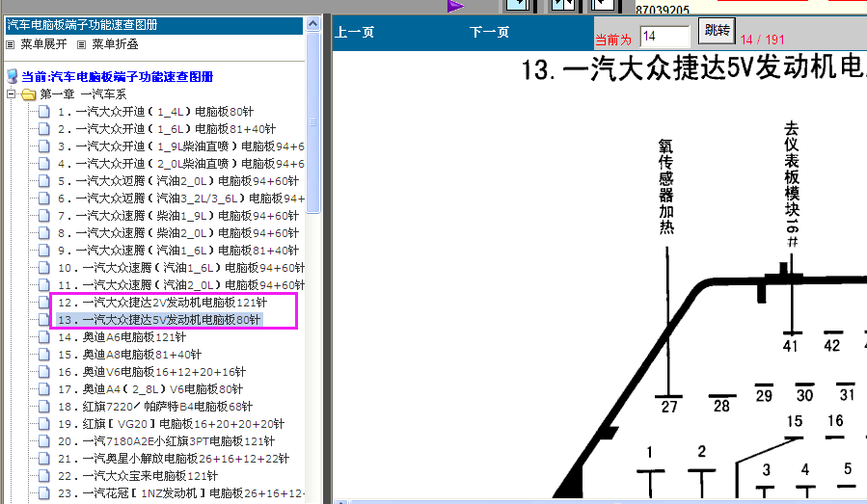This screenshot has width=867, height=504.
Task: Click page icon of 2. 一汽大众开迪(1_6L)电脑板81+40针
Action: (x=44, y=129)
